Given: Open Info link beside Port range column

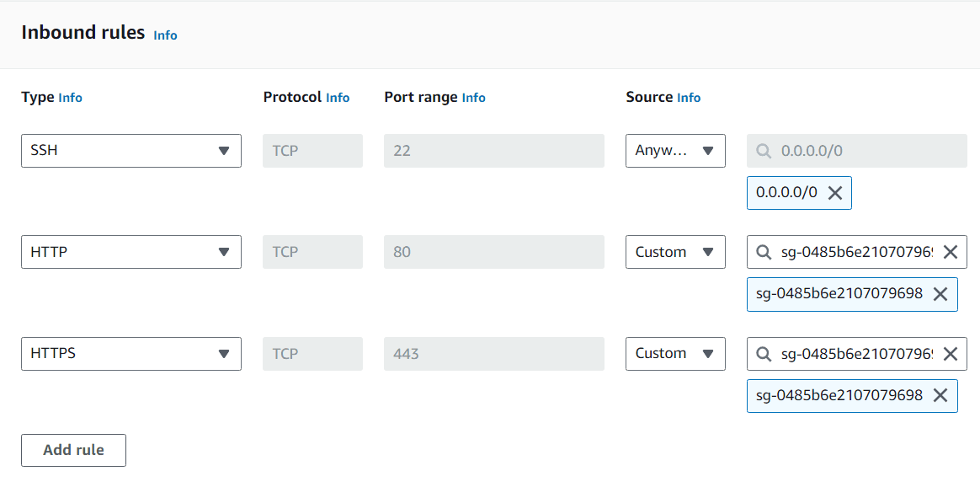Looking at the screenshot, I should tap(473, 98).
